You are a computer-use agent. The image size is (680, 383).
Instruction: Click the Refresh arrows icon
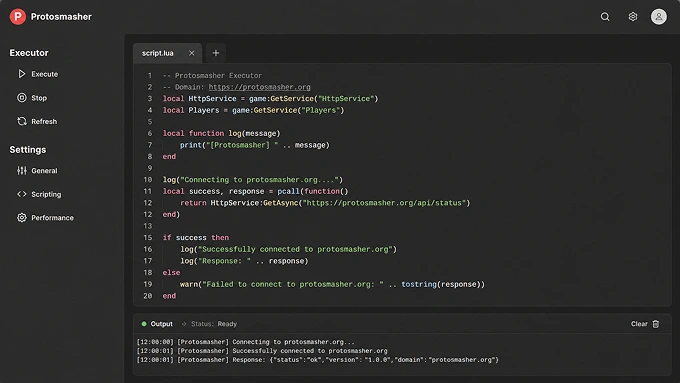pos(22,121)
